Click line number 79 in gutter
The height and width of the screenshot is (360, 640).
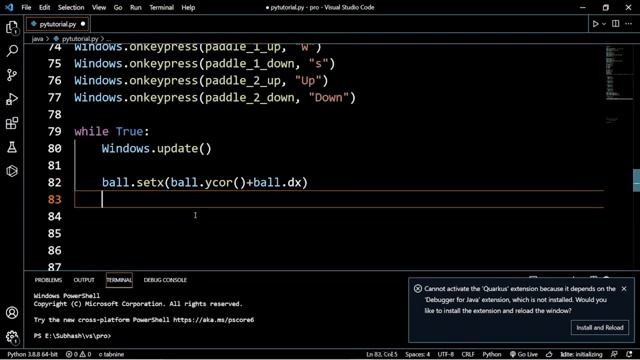(54, 131)
